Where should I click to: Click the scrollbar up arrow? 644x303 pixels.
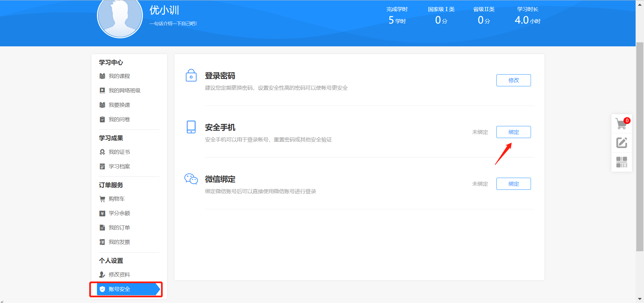[640, 5]
